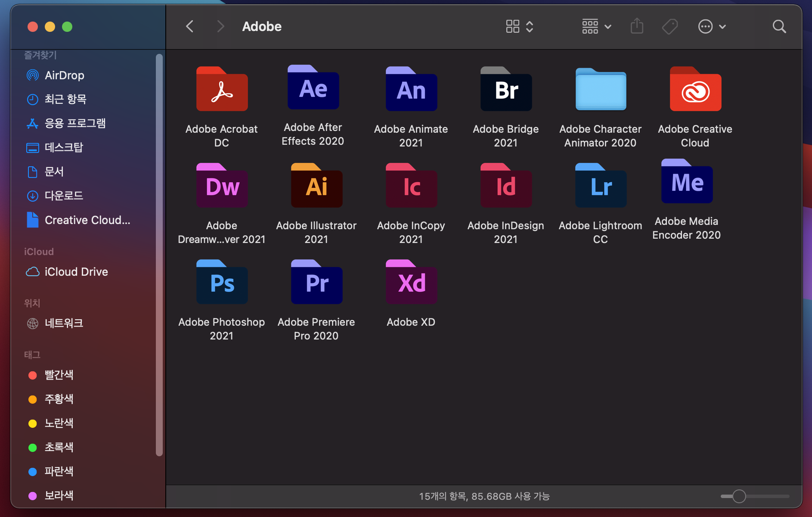Select the Adobe XD folder
The image size is (812, 517).
[x=411, y=282]
